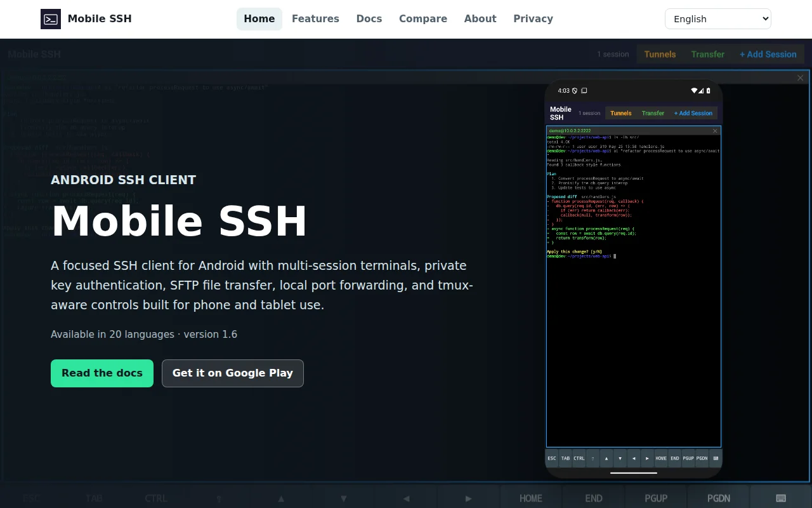The height and width of the screenshot is (508, 812).
Task: Click "Available in 20 languages · version 1.6" text
Action: (x=144, y=334)
